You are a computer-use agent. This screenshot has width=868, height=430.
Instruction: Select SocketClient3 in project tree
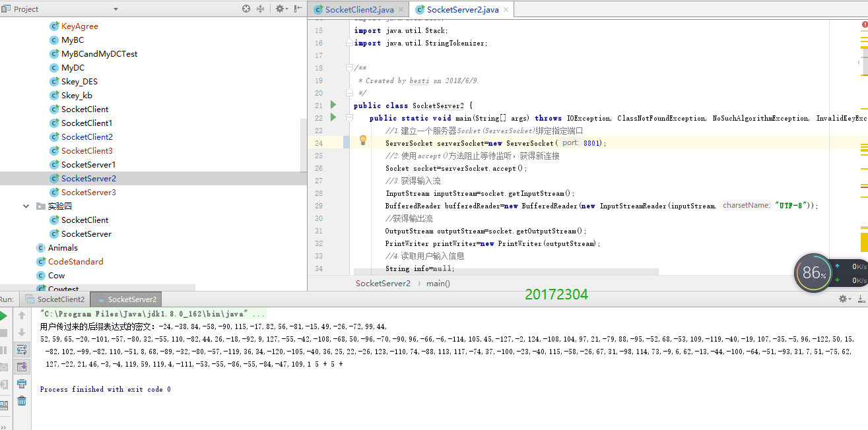click(86, 151)
